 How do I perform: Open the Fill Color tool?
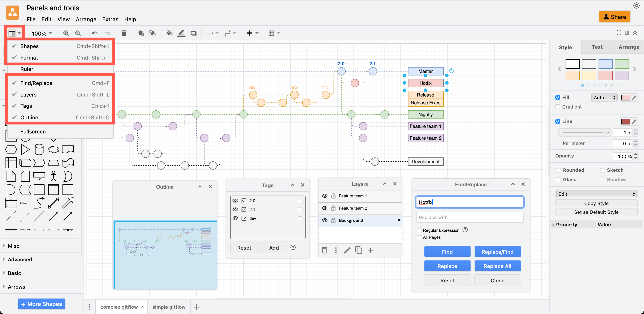[170, 33]
